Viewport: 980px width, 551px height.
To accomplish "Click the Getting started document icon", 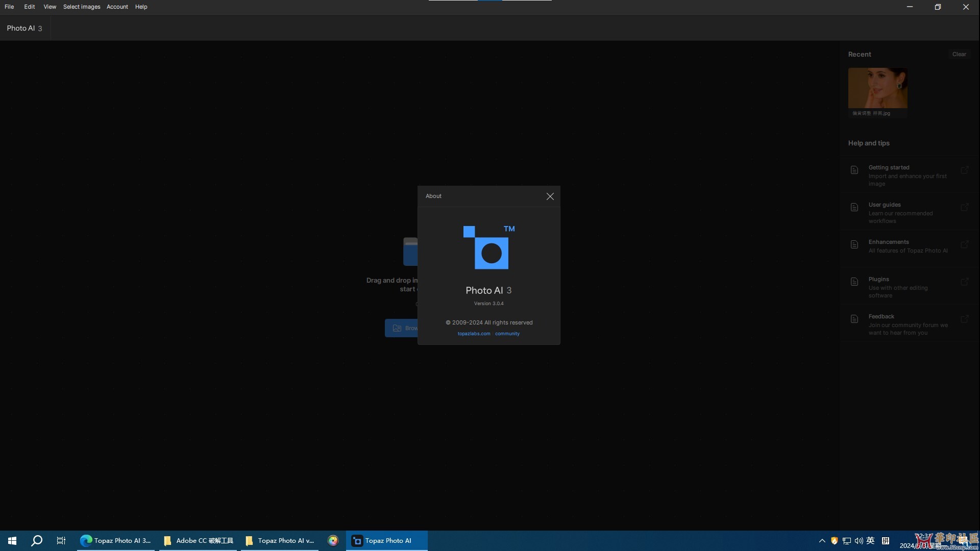I will 854,170.
